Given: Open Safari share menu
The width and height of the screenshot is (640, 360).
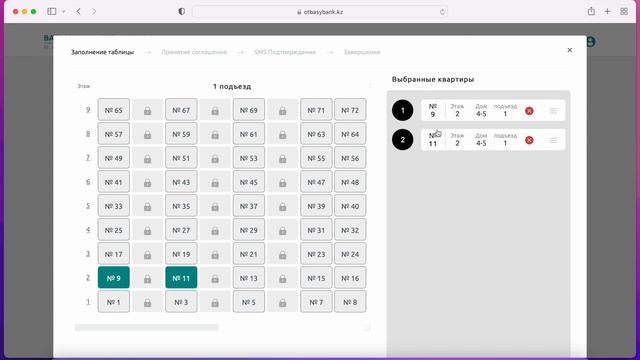Looking at the screenshot, I should [591, 11].
